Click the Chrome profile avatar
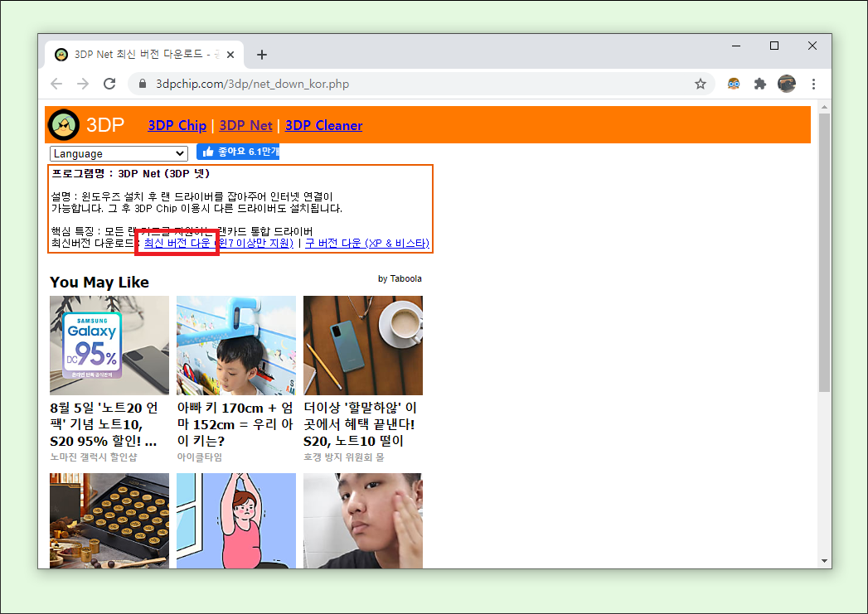Image resolution: width=868 pixels, height=614 pixels. coord(787,84)
